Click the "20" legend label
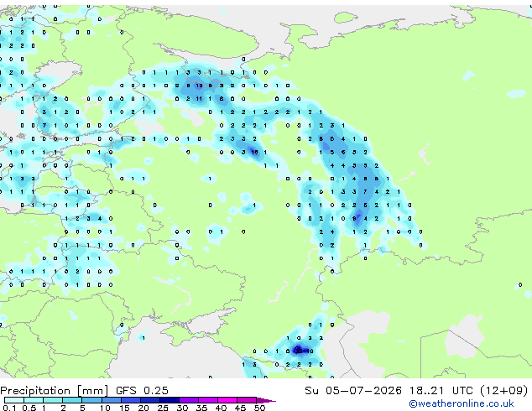The height and width of the screenshot is (411, 532). point(143,408)
